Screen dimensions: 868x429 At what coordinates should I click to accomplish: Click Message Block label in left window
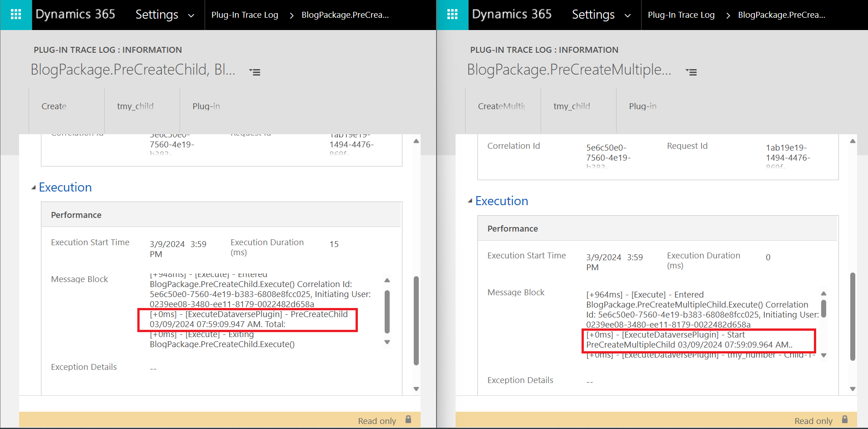(80, 279)
